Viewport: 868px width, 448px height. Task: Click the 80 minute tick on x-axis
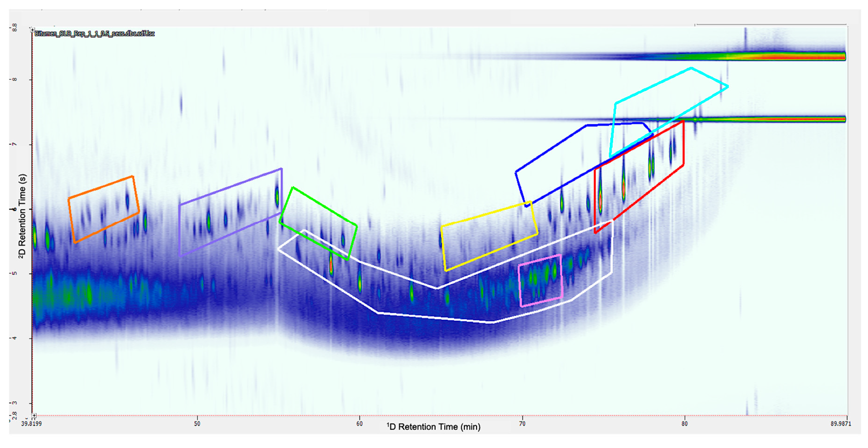pyautogui.click(x=684, y=423)
